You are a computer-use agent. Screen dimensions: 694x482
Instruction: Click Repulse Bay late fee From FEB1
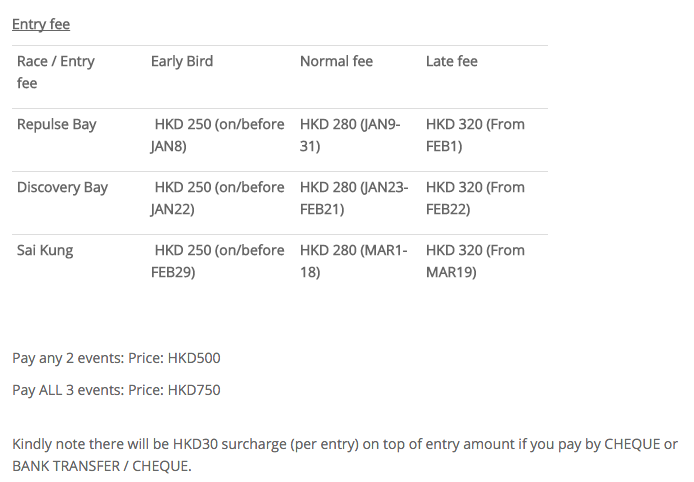(x=475, y=135)
